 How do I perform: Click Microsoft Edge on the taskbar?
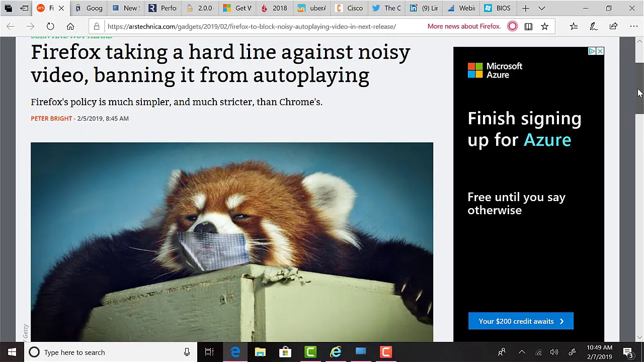pos(235,352)
